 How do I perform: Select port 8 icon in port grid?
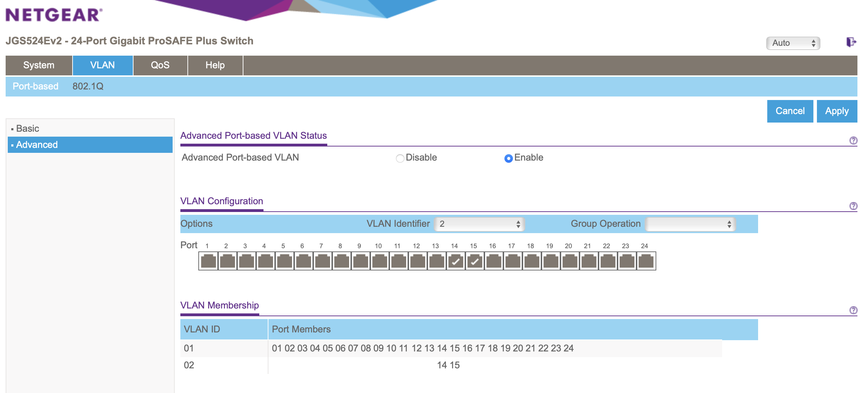tap(342, 261)
